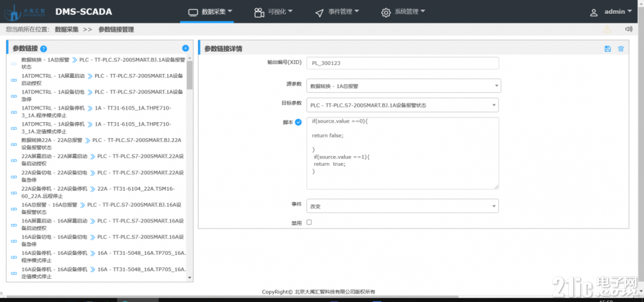Open the 源参数 dropdown

click(x=403, y=85)
